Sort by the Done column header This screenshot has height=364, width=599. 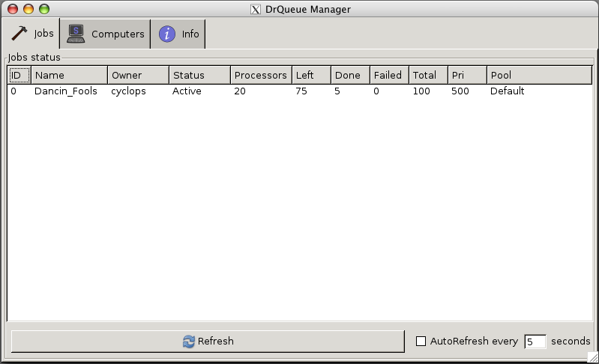(x=350, y=75)
